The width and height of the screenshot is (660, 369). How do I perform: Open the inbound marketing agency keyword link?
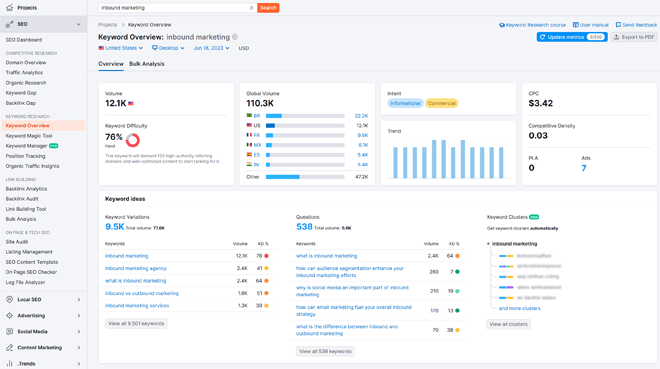click(x=136, y=268)
